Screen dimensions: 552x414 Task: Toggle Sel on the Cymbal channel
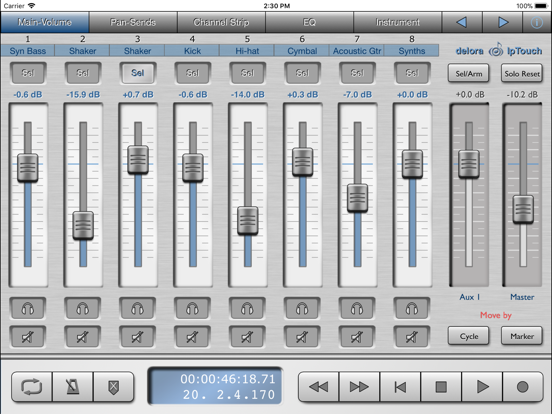(302, 73)
